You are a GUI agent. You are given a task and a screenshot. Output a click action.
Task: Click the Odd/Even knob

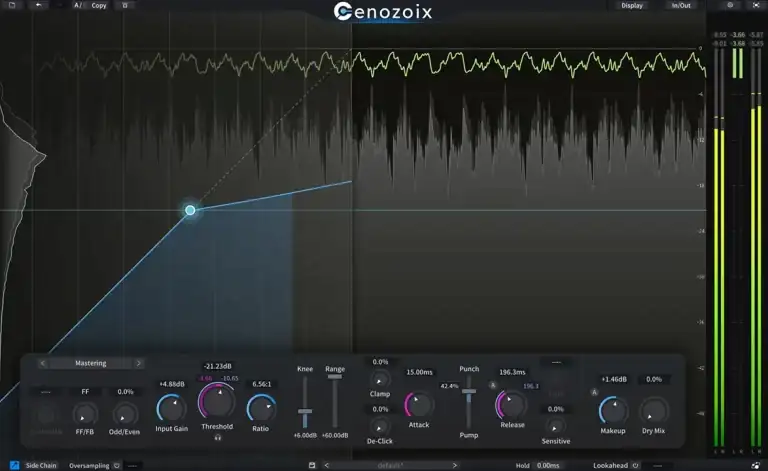[x=124, y=414]
